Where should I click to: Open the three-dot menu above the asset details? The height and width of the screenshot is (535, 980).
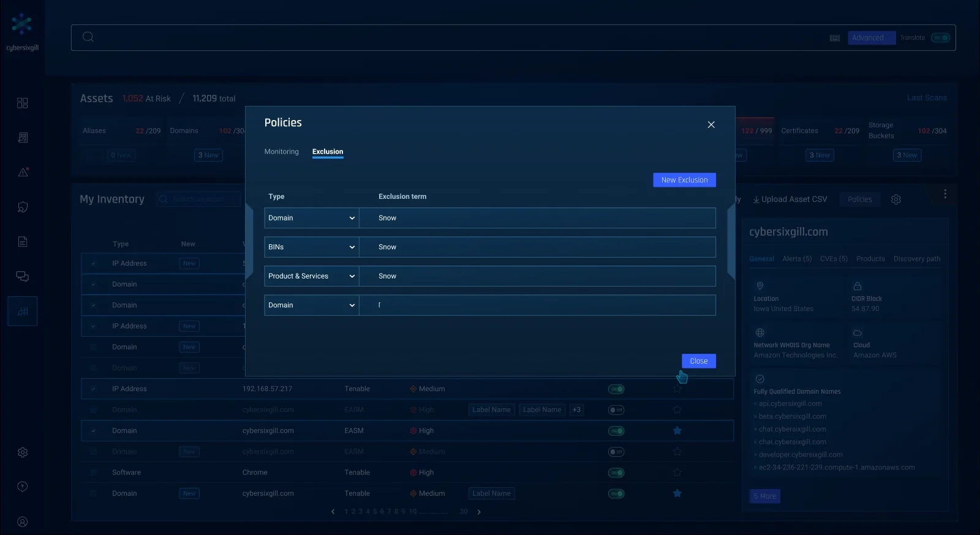click(x=945, y=194)
